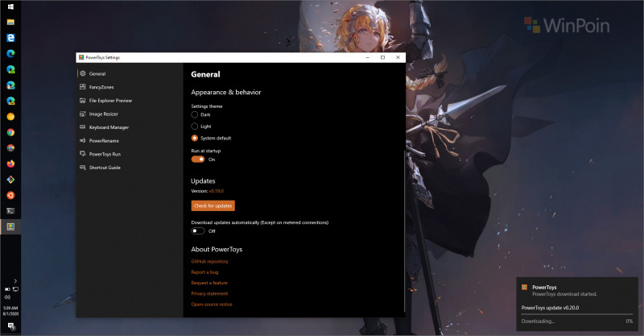Maximize the PowerToys Settings window

click(x=383, y=57)
